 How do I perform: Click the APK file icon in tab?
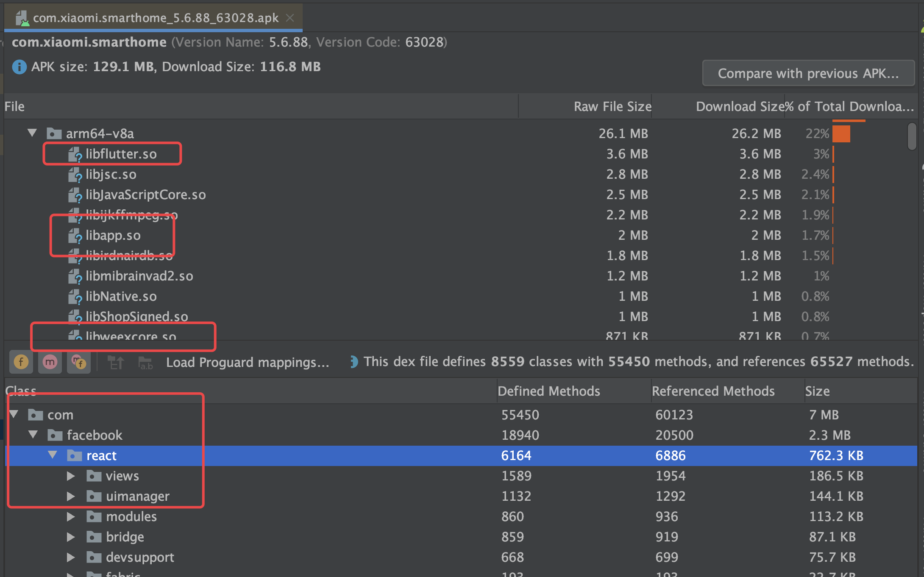point(22,18)
